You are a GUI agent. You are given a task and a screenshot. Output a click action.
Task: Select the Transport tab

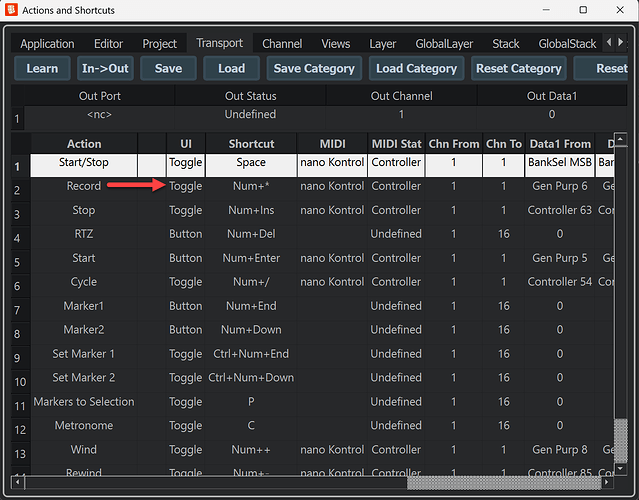219,43
